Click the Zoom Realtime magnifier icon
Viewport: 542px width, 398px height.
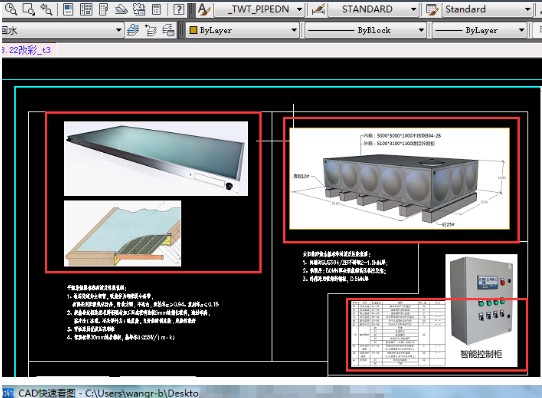point(11,9)
